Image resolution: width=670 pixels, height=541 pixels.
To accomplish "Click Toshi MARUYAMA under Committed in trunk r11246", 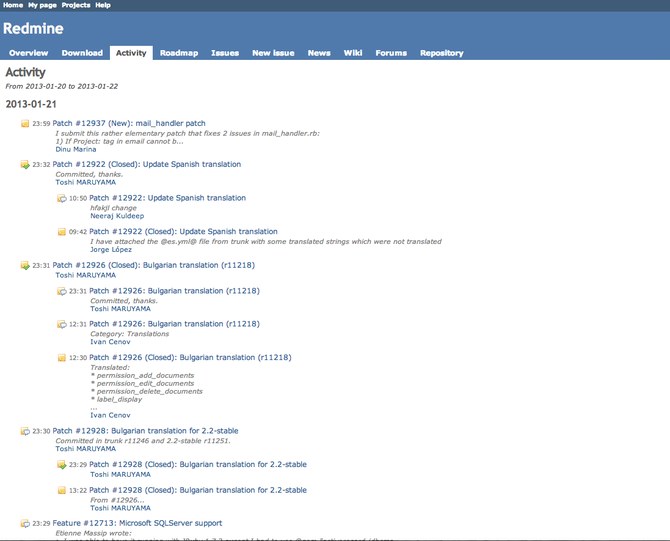I will click(85, 449).
